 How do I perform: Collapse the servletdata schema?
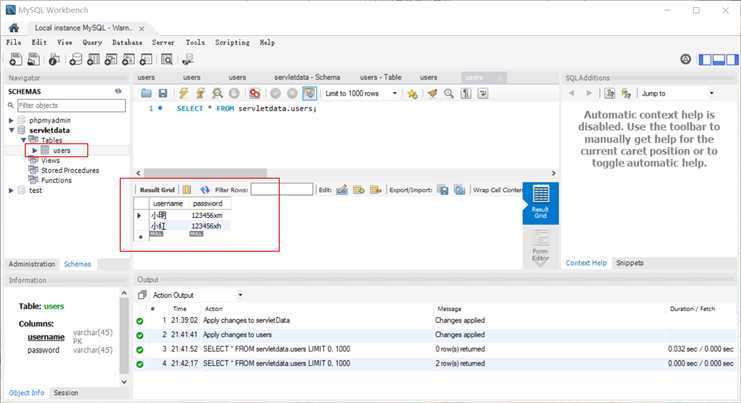click(x=11, y=130)
